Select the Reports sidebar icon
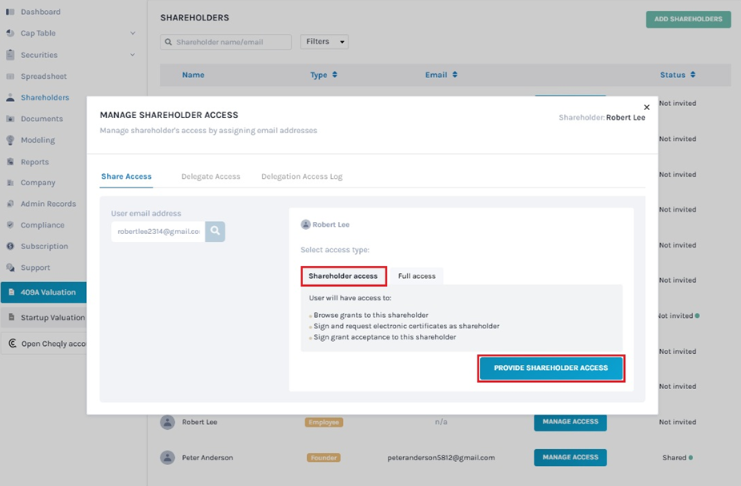Screen dimensions: 741x486 [11, 161]
